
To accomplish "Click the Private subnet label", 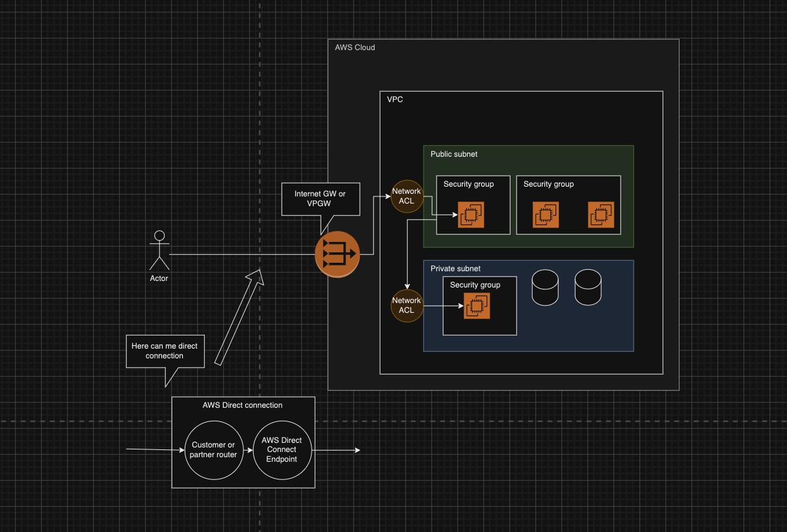I will coord(455,269).
